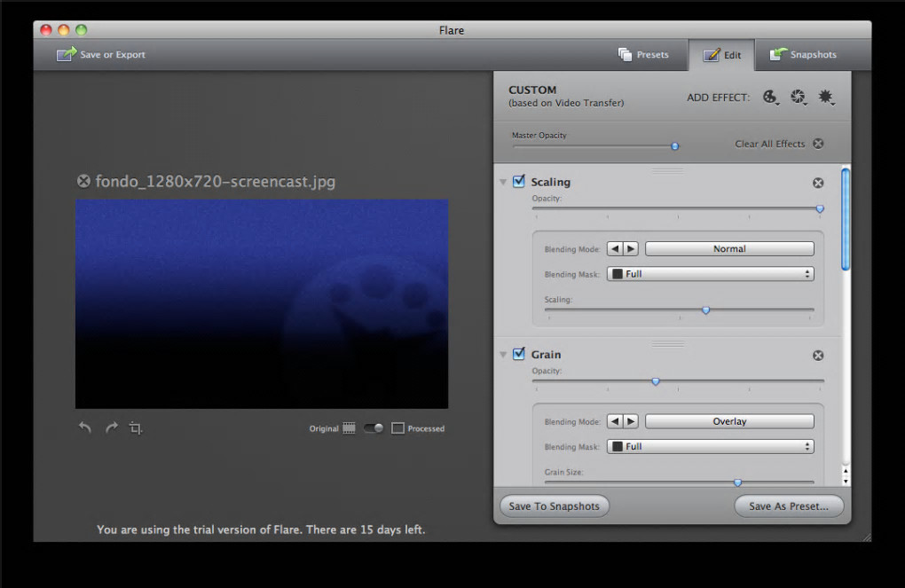Click the effects panel vertical scrollbar

pyautogui.click(x=846, y=219)
